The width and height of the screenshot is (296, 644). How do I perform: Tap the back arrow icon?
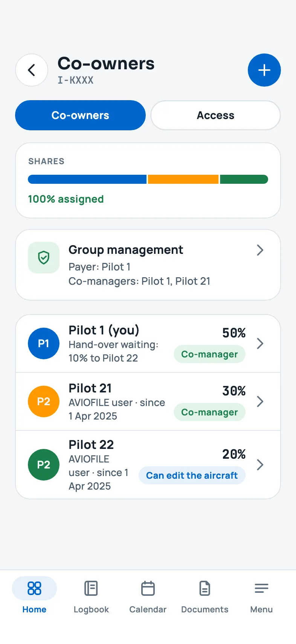[x=32, y=70]
